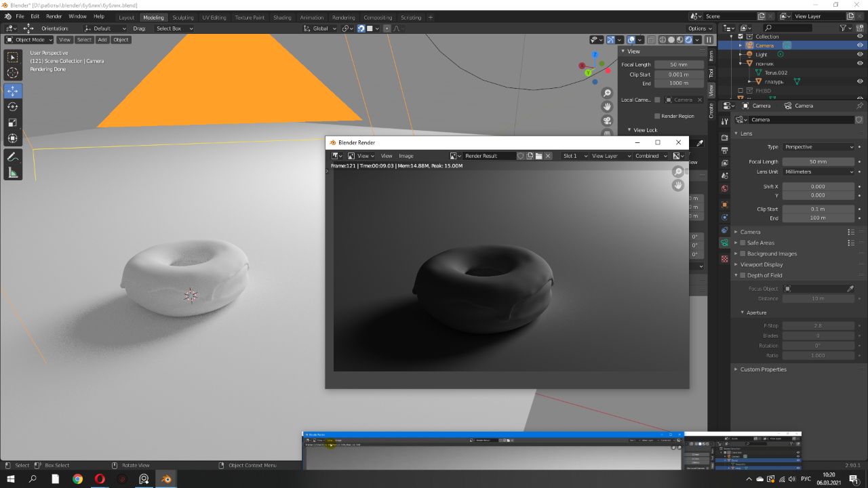Click fake user shield icon in render window
This screenshot has height=488, width=868.
point(521,156)
